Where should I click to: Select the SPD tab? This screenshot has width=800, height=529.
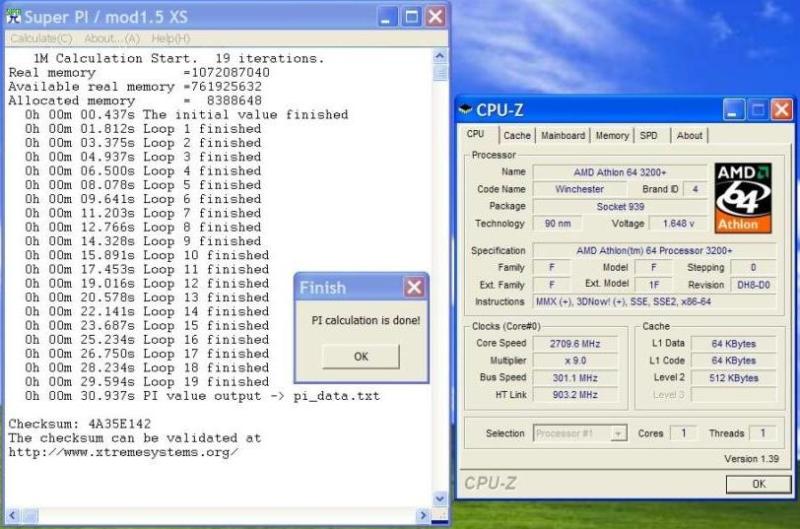click(x=649, y=135)
